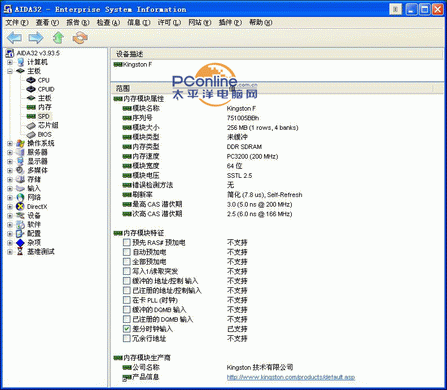Select the CPU chip icon in tree
447x390 pixels.
coord(31,80)
